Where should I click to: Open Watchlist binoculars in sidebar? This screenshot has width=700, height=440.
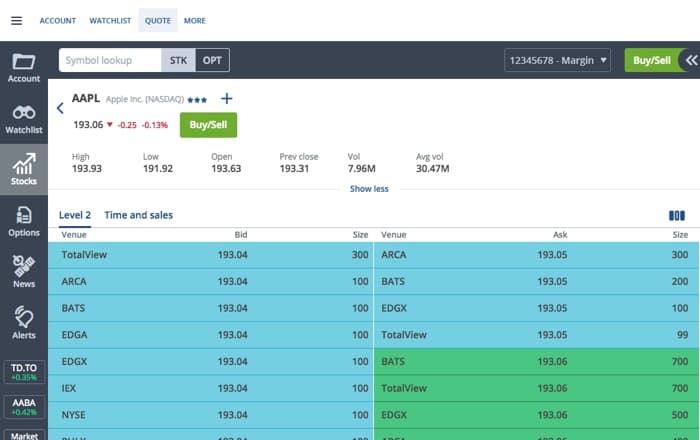tap(24, 119)
